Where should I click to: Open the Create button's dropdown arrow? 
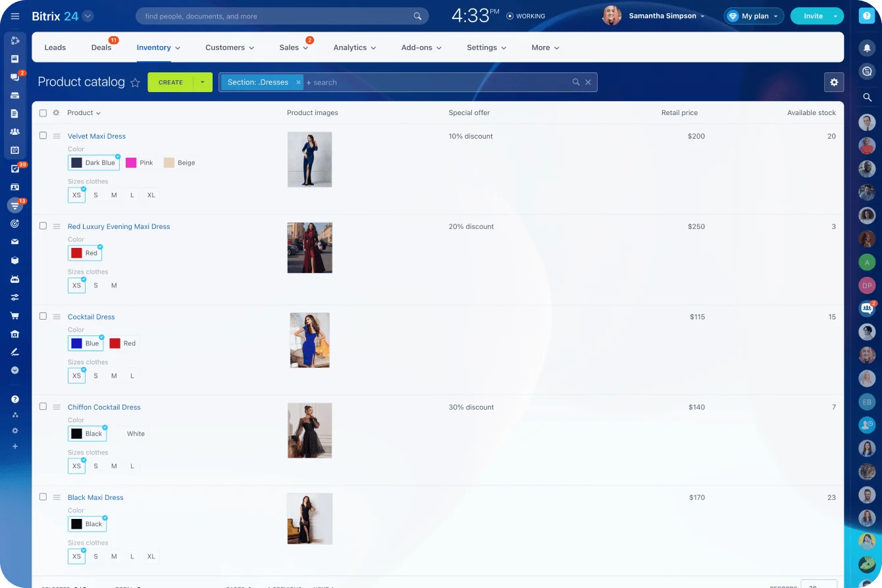202,82
